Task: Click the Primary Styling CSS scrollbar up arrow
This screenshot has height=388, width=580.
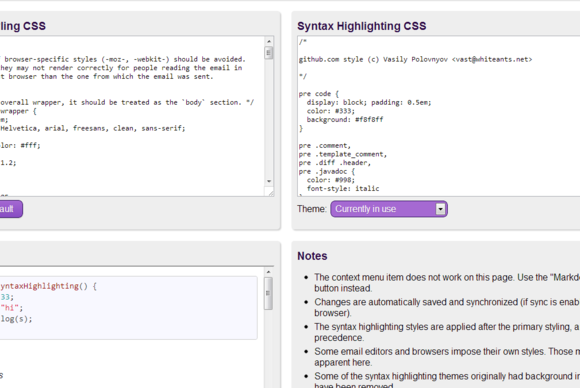Action: [x=269, y=41]
